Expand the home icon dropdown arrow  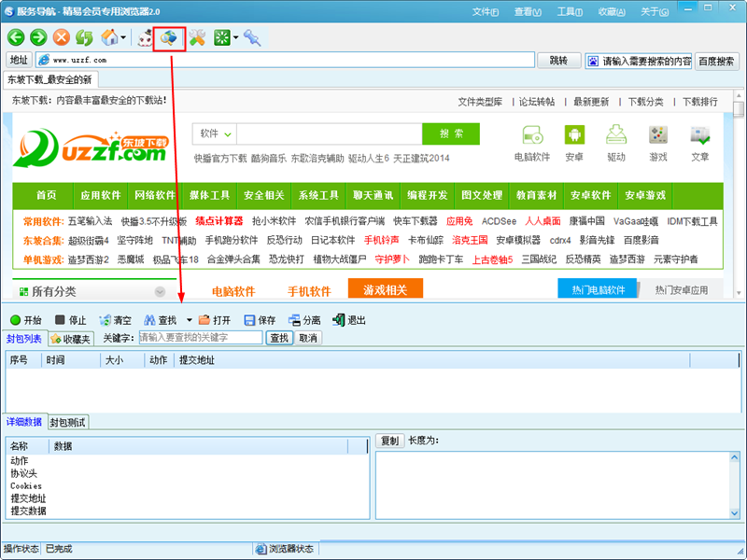[x=125, y=38]
